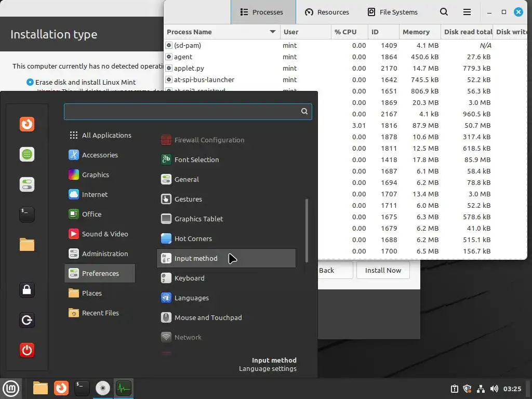Open Files from the taskbar panel
Screen dimensions: 532x399
pos(41,389)
